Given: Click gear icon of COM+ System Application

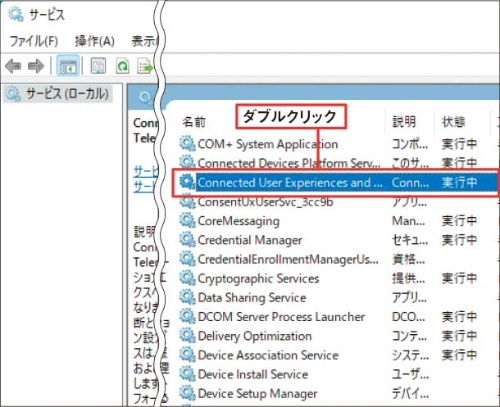Looking at the screenshot, I should pyautogui.click(x=187, y=144).
